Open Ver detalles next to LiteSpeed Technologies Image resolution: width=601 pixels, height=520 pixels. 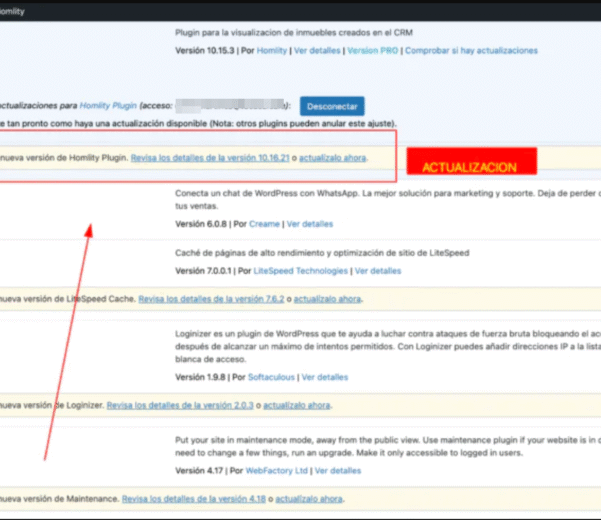click(x=378, y=271)
